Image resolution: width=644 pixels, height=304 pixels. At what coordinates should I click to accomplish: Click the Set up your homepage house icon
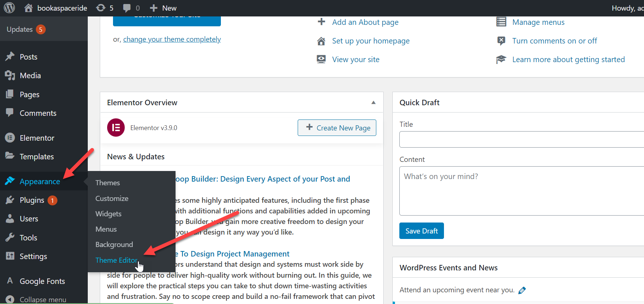tap(321, 41)
